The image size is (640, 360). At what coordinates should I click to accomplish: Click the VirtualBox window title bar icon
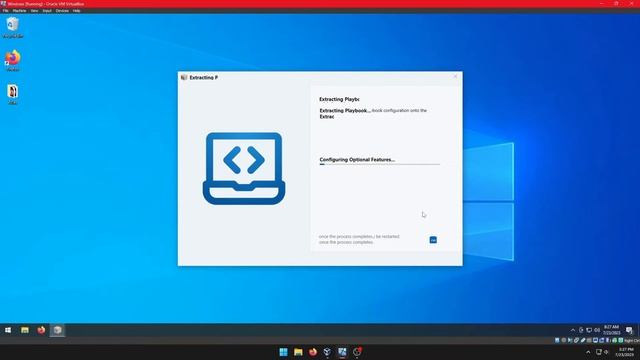[x=4, y=4]
